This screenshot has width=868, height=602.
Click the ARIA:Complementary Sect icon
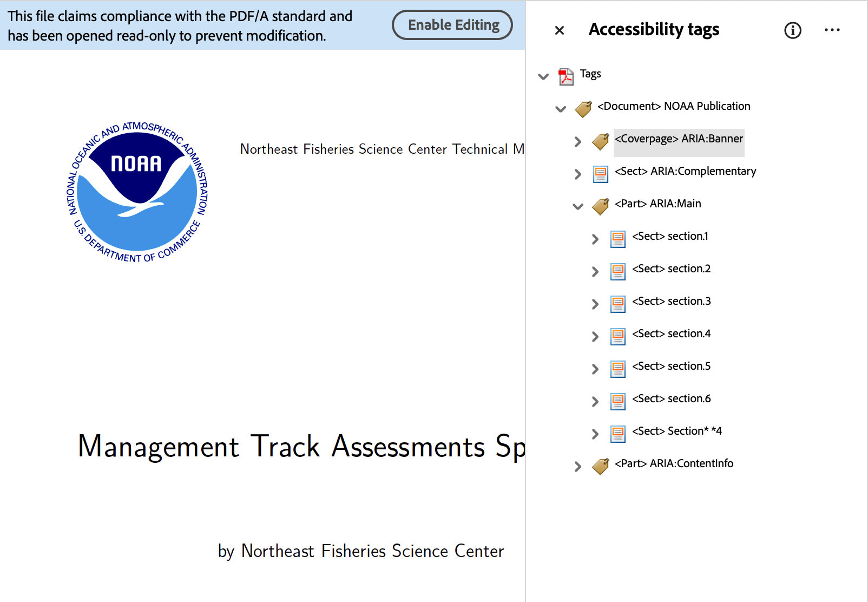(600, 174)
